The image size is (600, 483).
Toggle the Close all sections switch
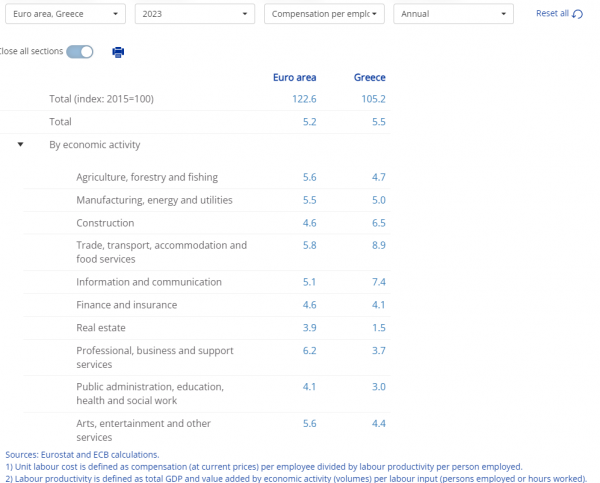79,52
